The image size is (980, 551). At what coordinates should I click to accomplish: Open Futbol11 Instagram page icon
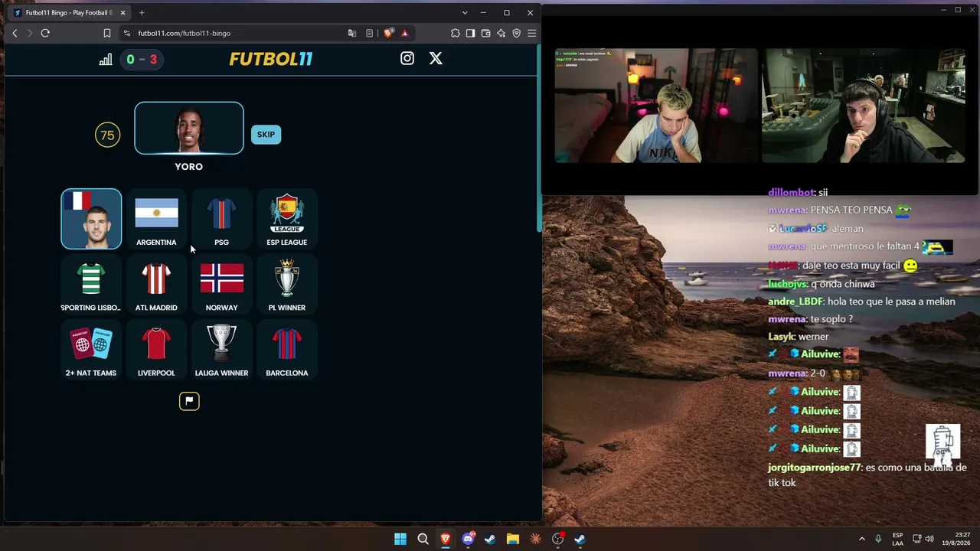tap(407, 58)
